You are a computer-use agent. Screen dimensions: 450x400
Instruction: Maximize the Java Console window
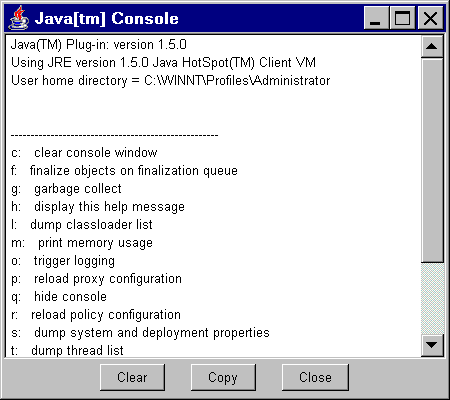(402, 18)
